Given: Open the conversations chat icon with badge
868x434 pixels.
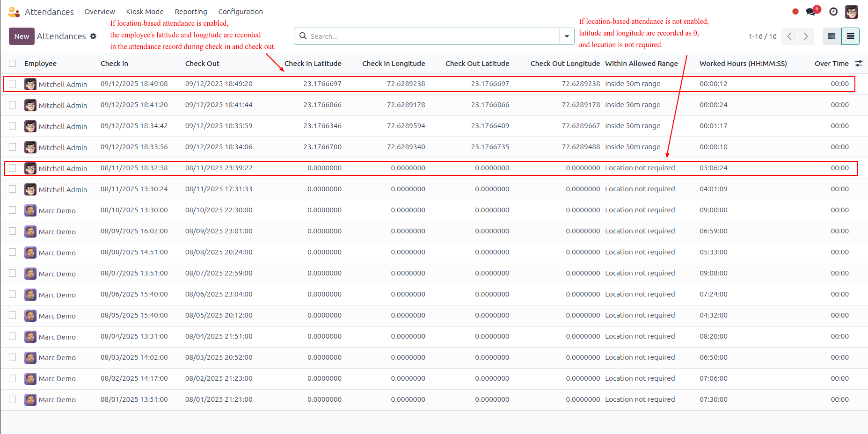Looking at the screenshot, I should click(x=812, y=11).
